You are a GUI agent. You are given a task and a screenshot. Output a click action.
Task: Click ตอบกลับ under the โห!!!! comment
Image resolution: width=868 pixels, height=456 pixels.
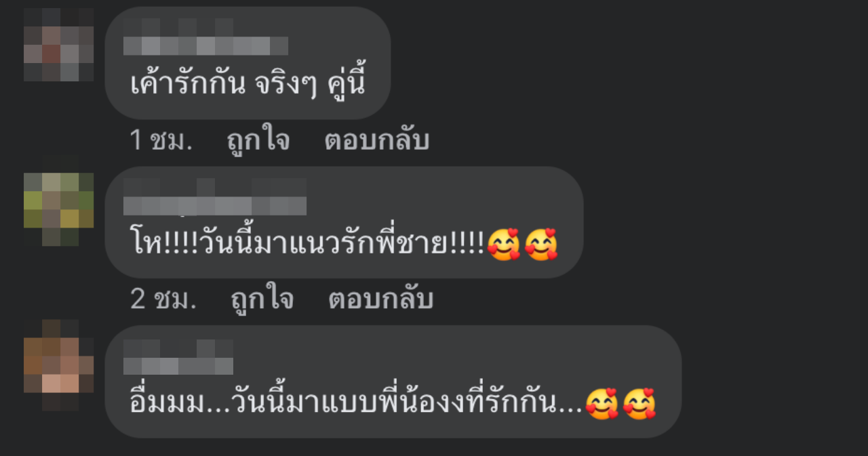tap(380, 299)
